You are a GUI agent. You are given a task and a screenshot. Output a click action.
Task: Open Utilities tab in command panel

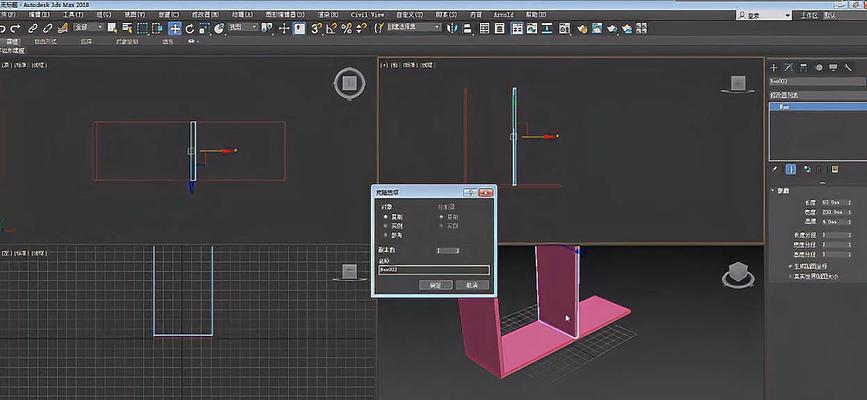coord(848,67)
